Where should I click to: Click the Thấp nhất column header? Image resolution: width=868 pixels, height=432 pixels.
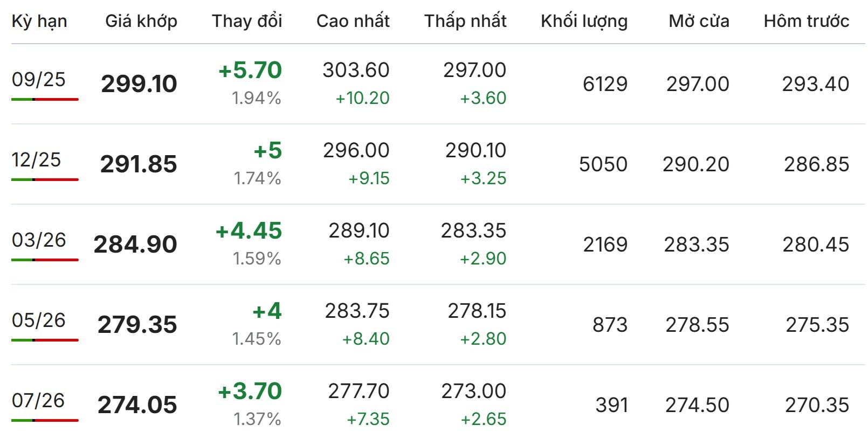(x=465, y=21)
